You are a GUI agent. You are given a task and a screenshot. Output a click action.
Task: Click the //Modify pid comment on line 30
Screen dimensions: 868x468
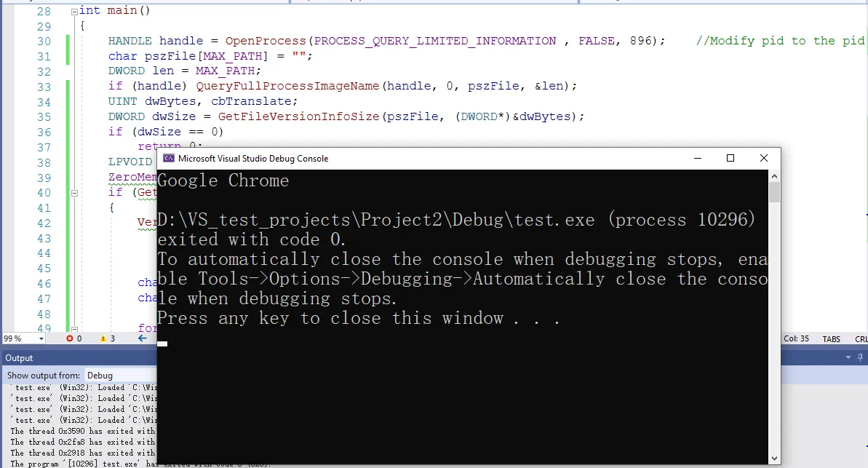pyautogui.click(x=780, y=41)
